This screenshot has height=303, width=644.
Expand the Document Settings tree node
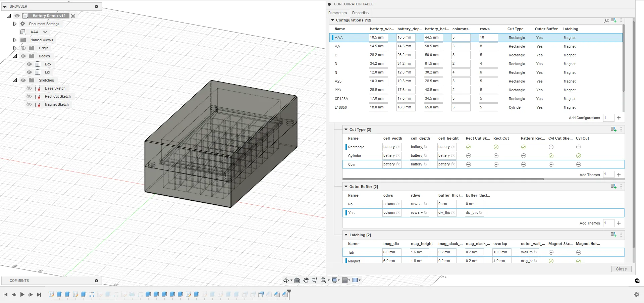[15, 24]
